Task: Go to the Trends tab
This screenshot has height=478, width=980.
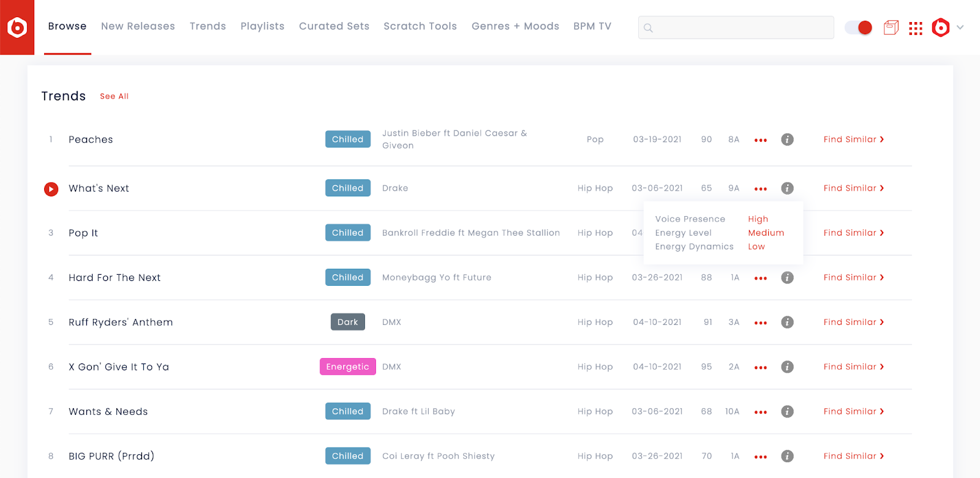Action: click(208, 26)
